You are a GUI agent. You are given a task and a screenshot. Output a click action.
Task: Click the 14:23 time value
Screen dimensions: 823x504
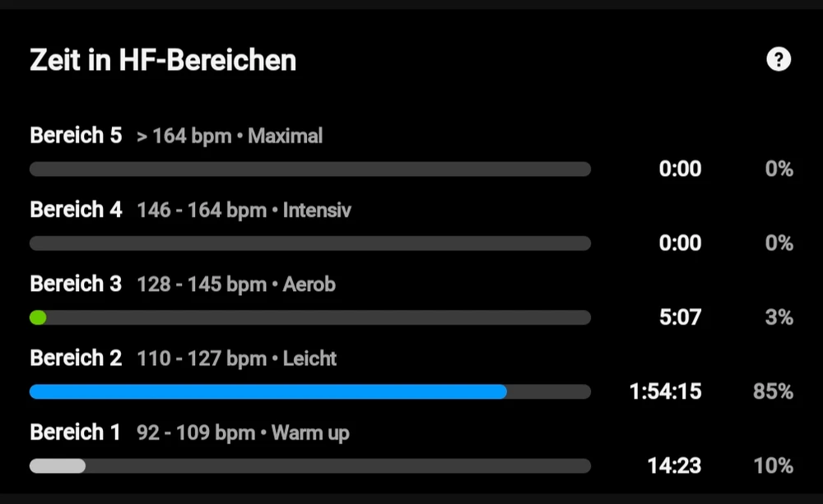coord(674,466)
